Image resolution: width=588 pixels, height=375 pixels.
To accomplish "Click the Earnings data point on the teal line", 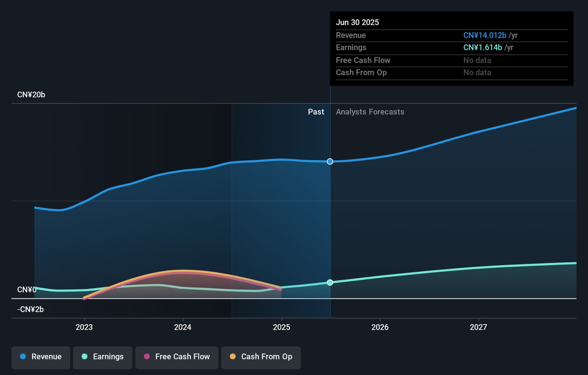I will pyautogui.click(x=330, y=282).
